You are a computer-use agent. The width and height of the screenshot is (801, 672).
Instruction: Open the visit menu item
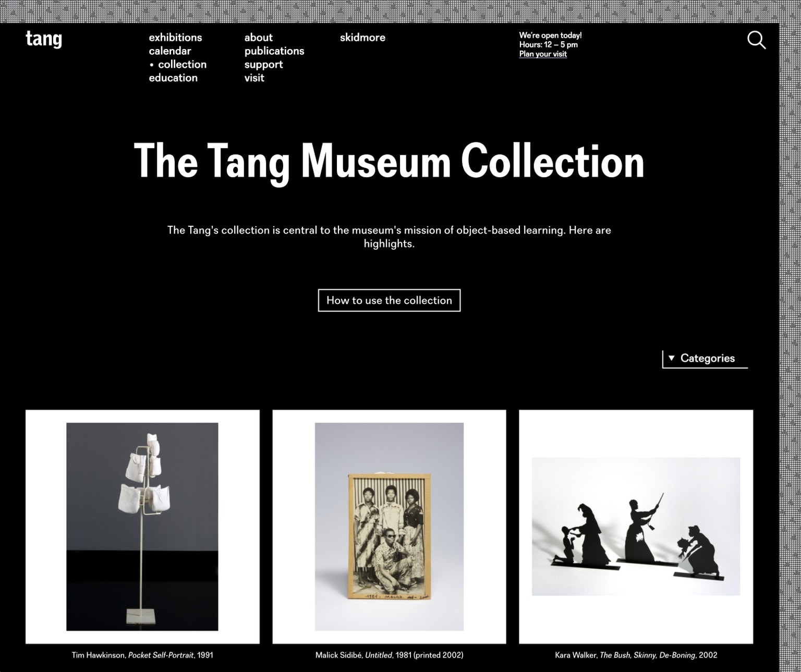pos(254,78)
